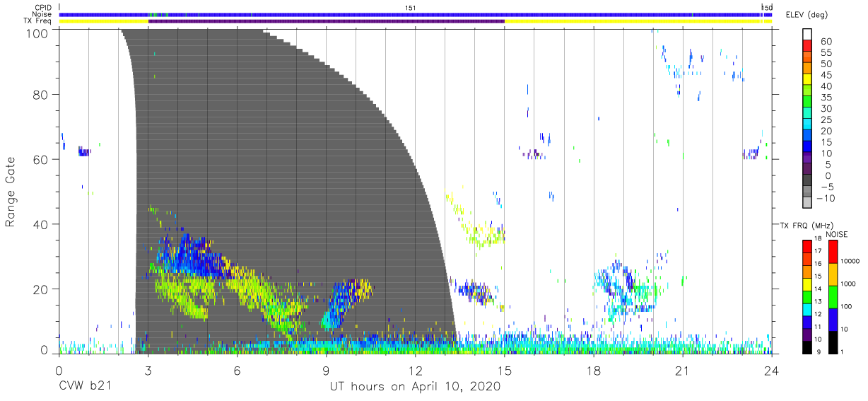Click the NOISE legend title
Image resolution: width=868 pixels, height=401 pixels.
(837, 234)
